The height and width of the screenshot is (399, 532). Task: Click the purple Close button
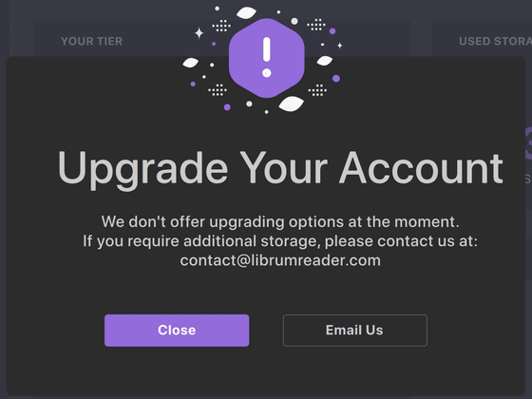click(x=177, y=331)
